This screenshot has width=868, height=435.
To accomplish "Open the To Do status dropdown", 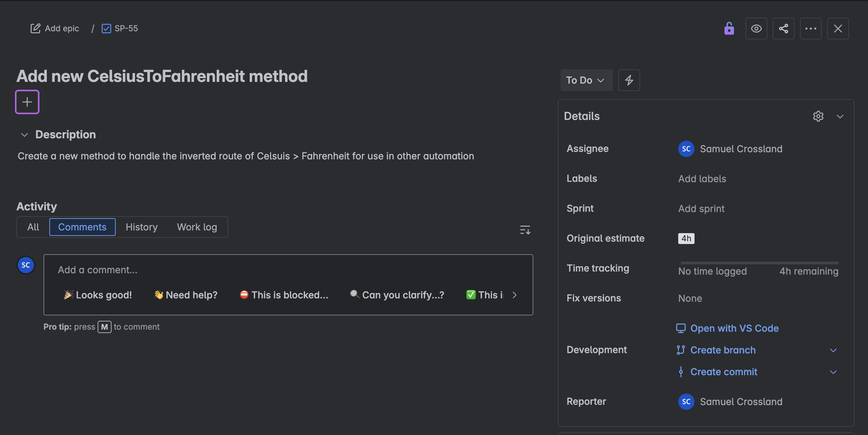I will 586,80.
